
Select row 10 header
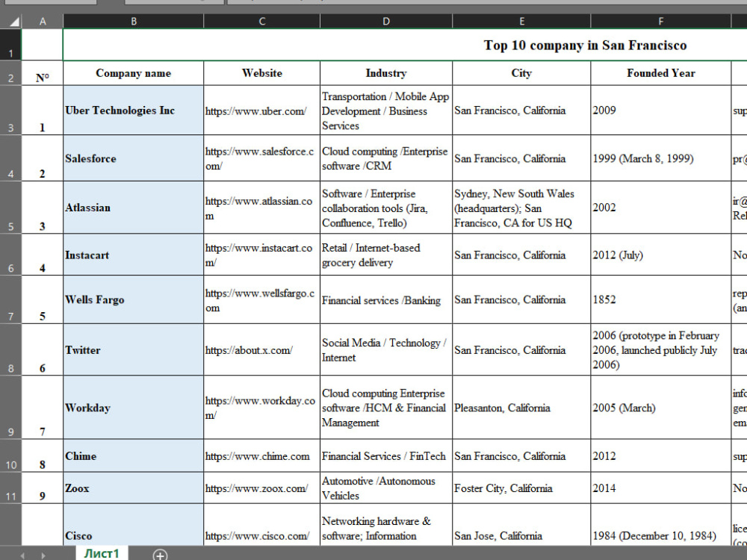(10, 455)
